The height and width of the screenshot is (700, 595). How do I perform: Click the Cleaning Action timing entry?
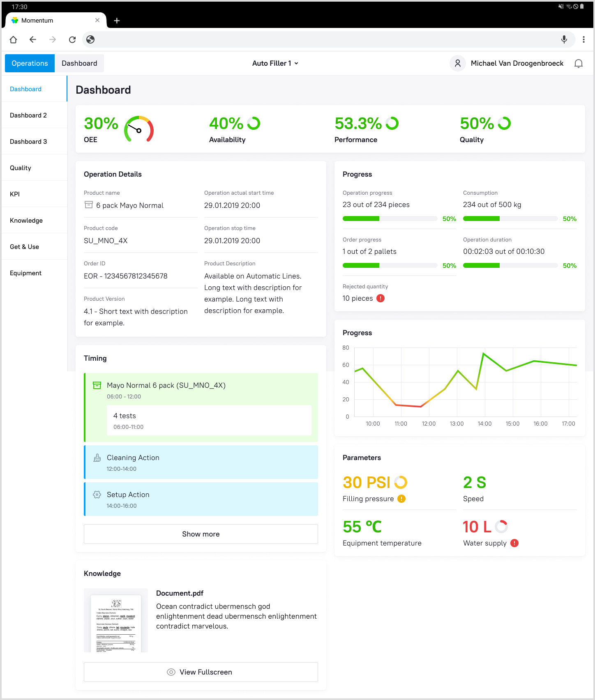point(201,462)
